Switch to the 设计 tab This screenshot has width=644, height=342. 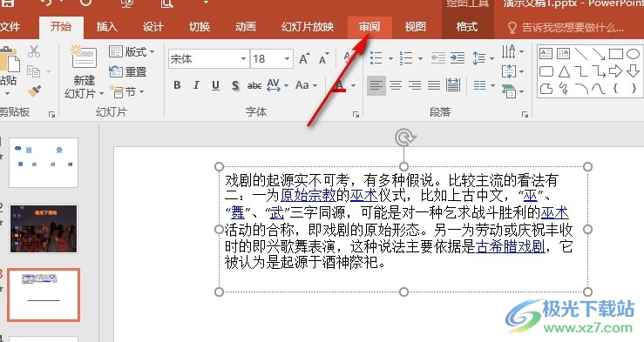click(x=153, y=27)
